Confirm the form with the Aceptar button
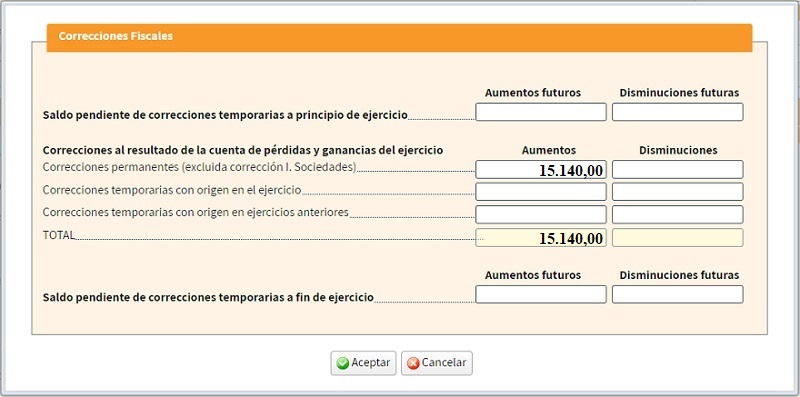The width and height of the screenshot is (800, 397). click(363, 363)
